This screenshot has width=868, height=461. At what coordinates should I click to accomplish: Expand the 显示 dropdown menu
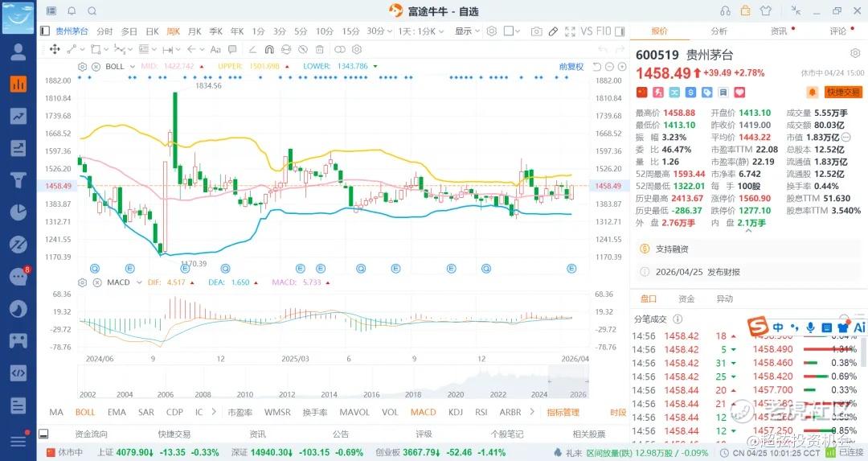[466, 31]
